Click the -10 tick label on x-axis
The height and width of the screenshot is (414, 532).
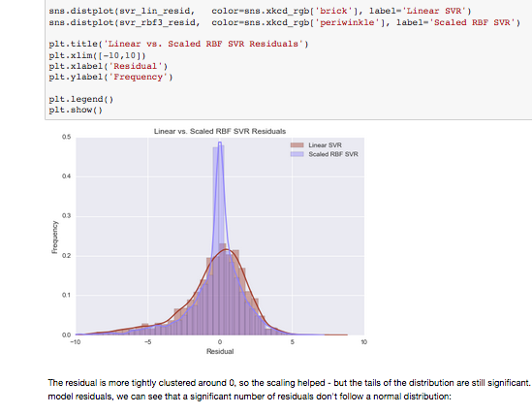(76, 341)
